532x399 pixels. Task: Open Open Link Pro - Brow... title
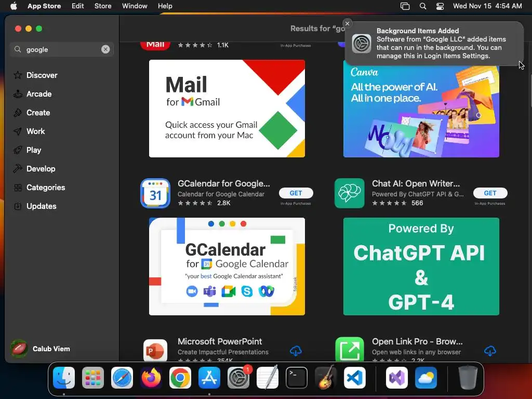click(417, 341)
